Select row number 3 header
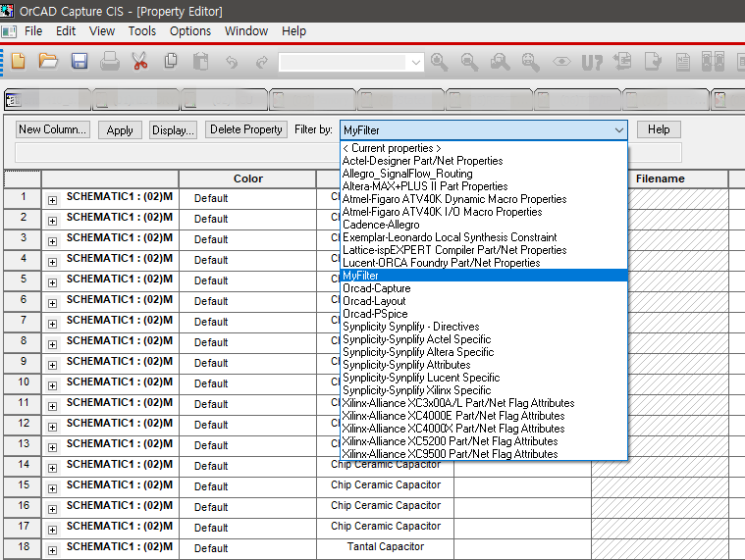This screenshot has width=745, height=560. pyautogui.click(x=23, y=238)
